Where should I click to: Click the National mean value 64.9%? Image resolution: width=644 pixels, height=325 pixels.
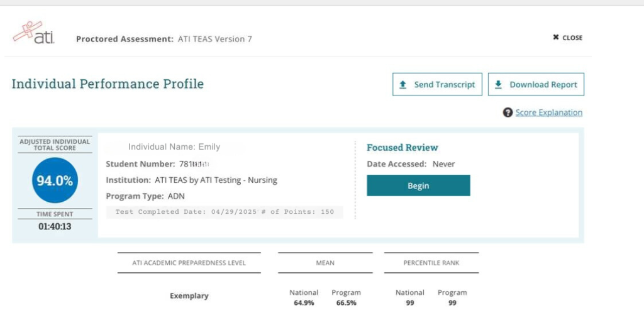[304, 303]
